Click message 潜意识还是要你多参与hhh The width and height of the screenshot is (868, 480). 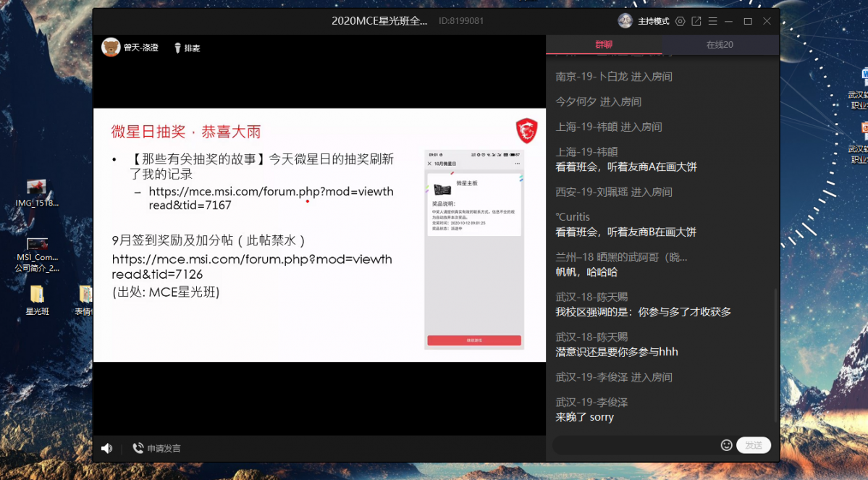pyautogui.click(x=617, y=352)
